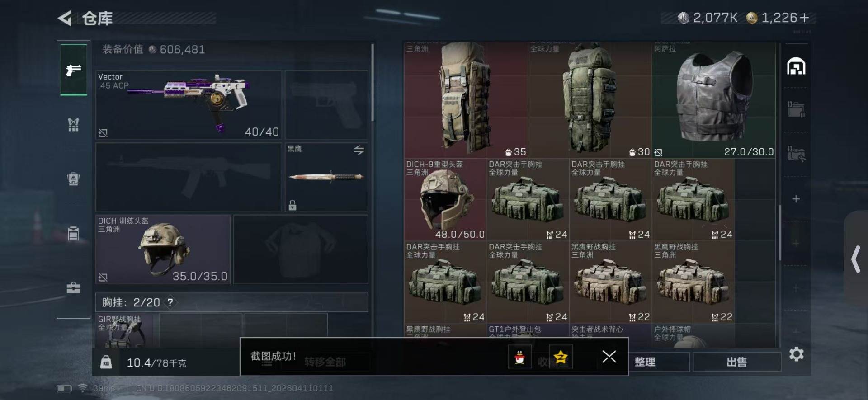Add a new stash tab plus
This screenshot has width=868, height=400.
tap(796, 199)
